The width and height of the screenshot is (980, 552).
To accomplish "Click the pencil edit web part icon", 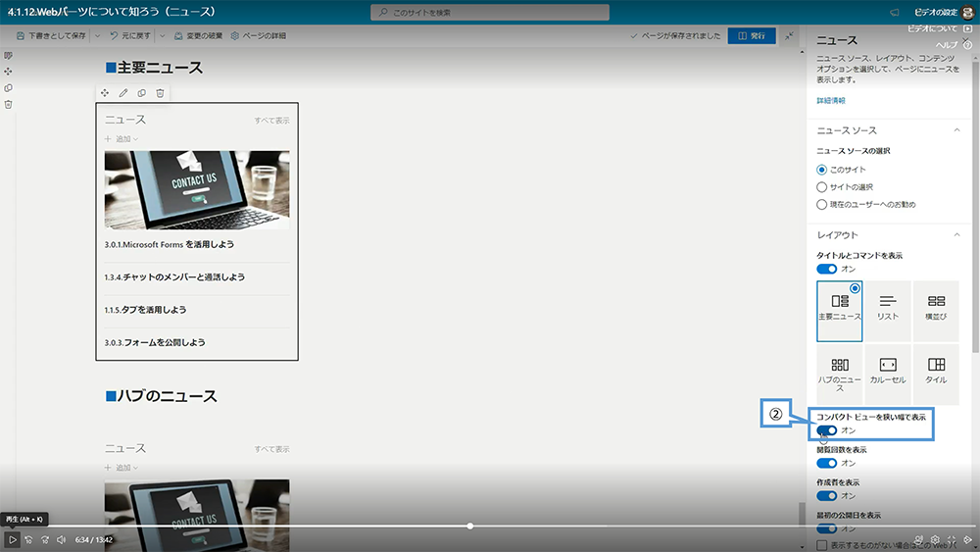I will tap(123, 93).
